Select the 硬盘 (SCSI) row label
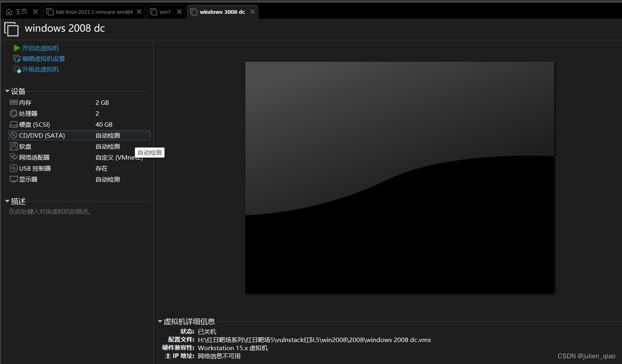 tap(35, 125)
